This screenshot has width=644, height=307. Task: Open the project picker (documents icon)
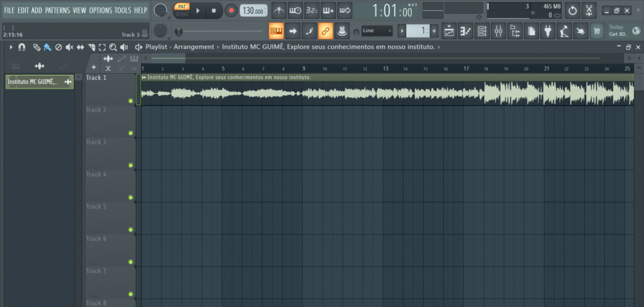(x=531, y=31)
